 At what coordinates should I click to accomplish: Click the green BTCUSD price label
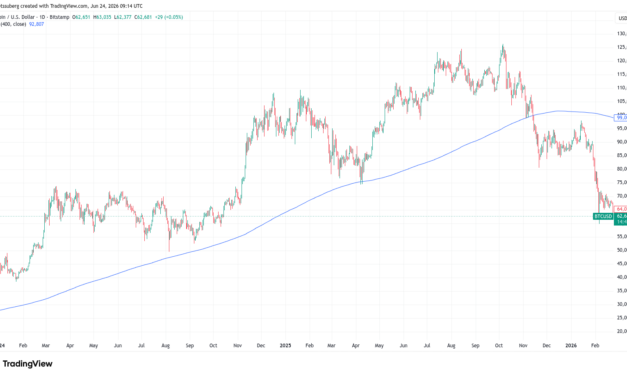603,216
